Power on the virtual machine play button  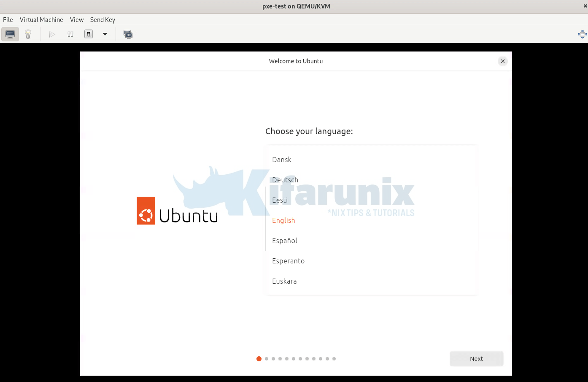(52, 34)
